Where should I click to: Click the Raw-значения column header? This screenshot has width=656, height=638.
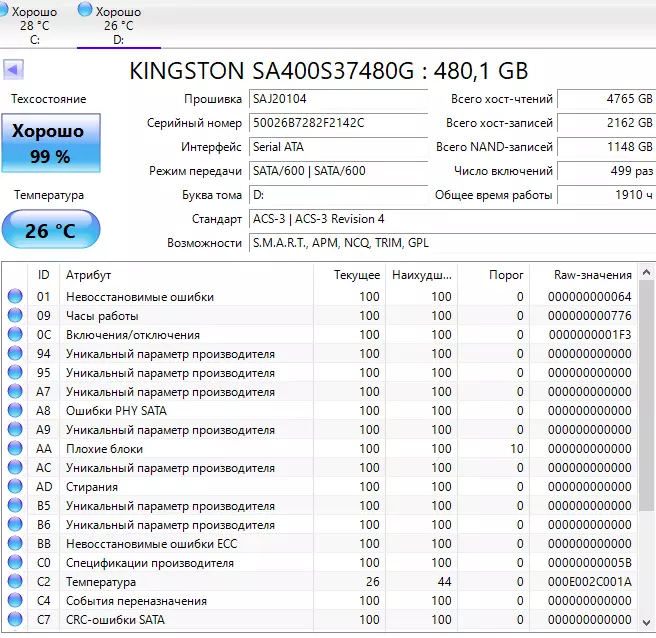593,275
